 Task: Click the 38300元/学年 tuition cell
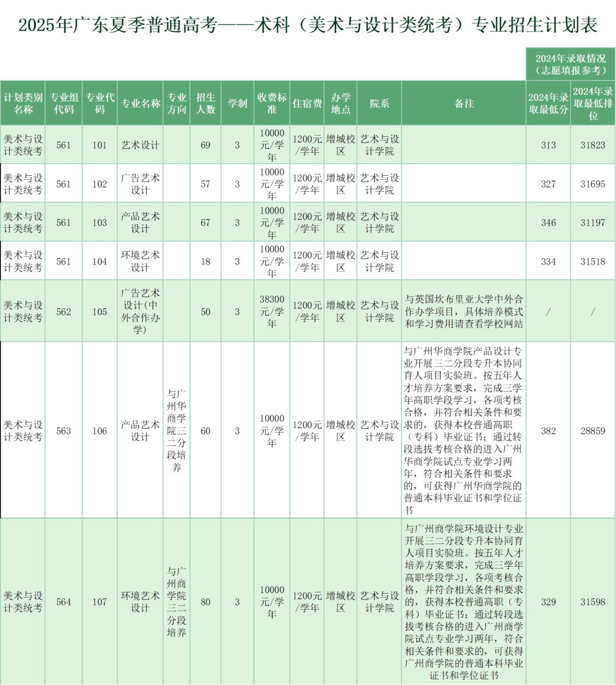272,312
